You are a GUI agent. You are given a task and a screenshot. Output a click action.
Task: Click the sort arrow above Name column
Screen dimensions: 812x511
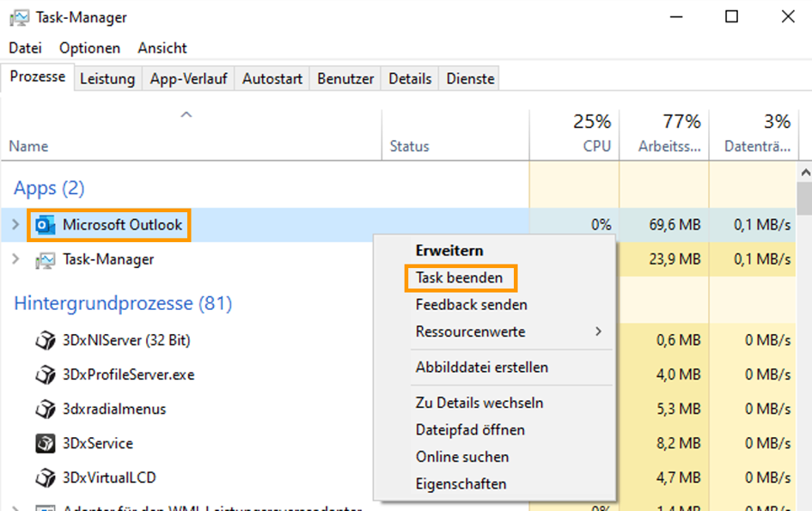point(186,114)
